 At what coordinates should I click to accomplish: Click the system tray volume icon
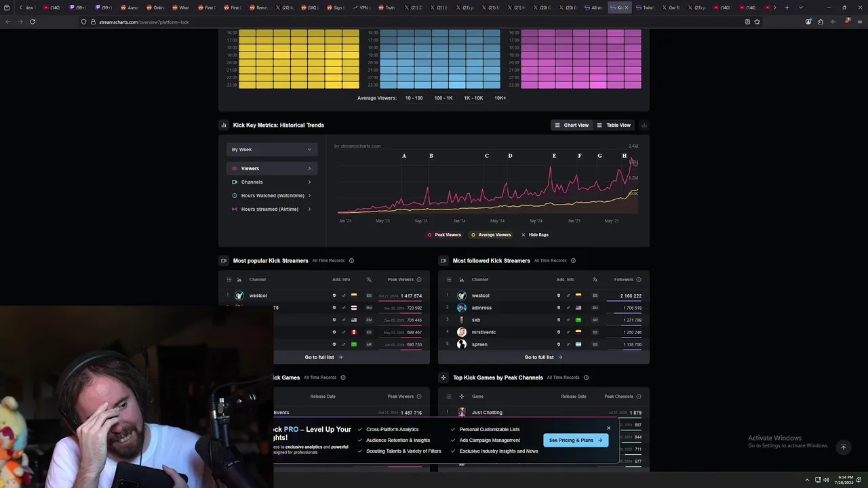click(826, 480)
